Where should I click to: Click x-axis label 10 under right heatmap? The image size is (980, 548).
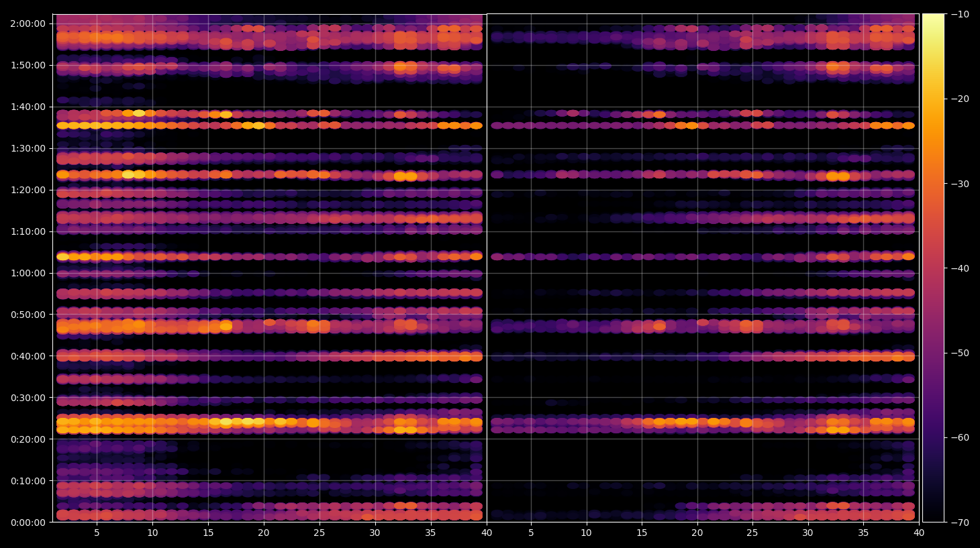point(586,533)
